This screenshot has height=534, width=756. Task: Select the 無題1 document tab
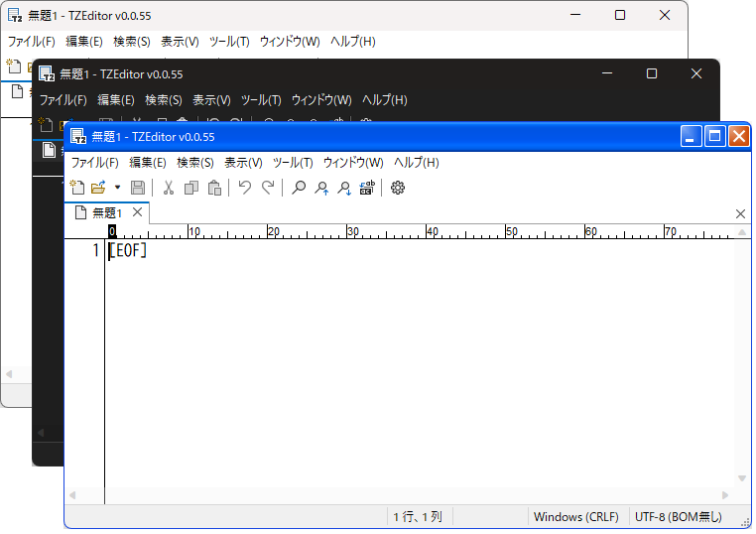tap(106, 213)
